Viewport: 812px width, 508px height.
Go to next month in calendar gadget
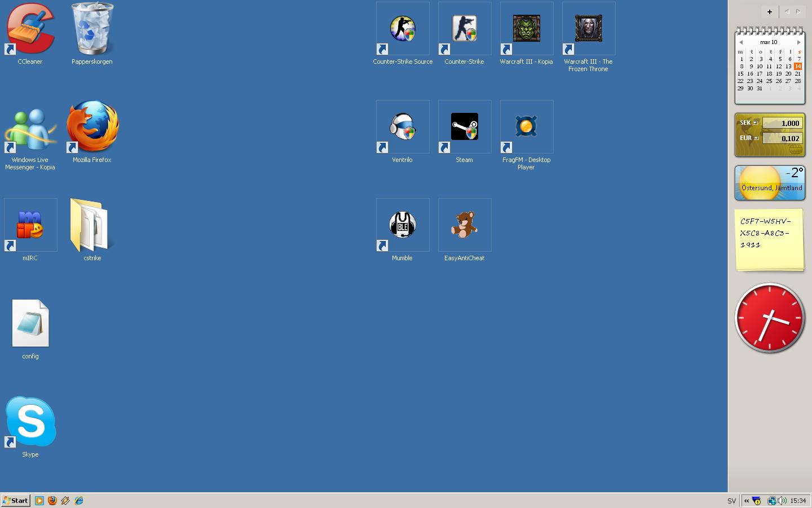pyautogui.click(x=799, y=42)
